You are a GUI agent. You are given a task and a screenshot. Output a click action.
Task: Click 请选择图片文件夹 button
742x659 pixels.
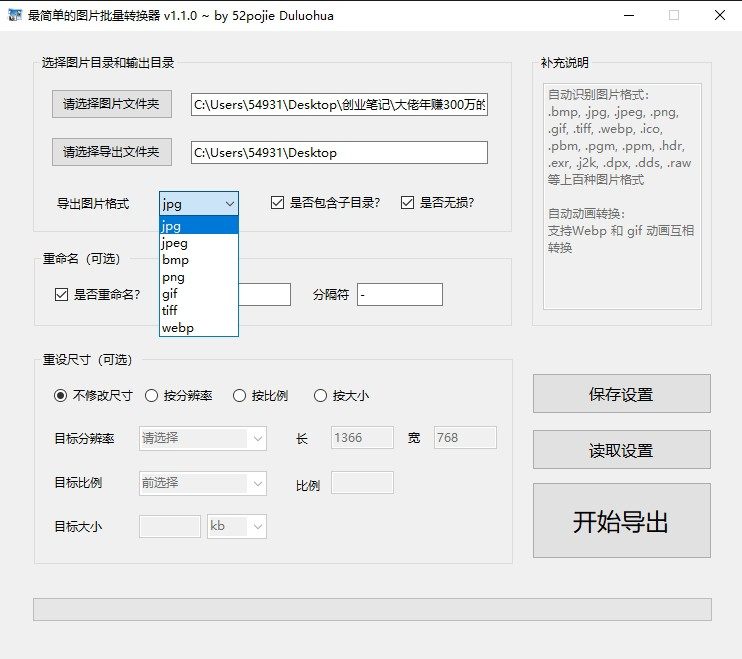[112, 104]
